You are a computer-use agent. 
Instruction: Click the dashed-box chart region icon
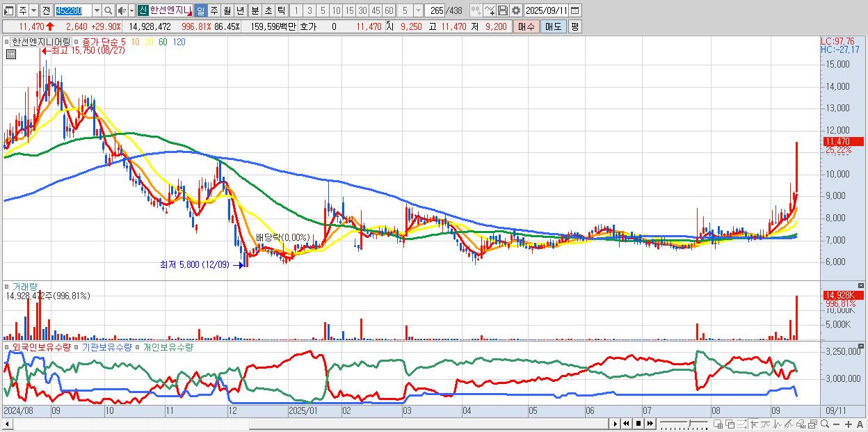pyautogui.click(x=742, y=424)
